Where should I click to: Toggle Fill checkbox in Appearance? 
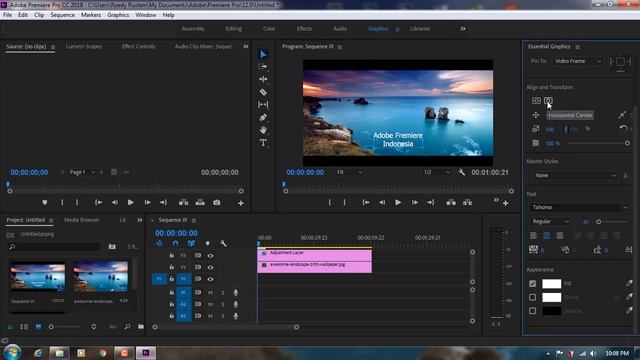(x=533, y=283)
